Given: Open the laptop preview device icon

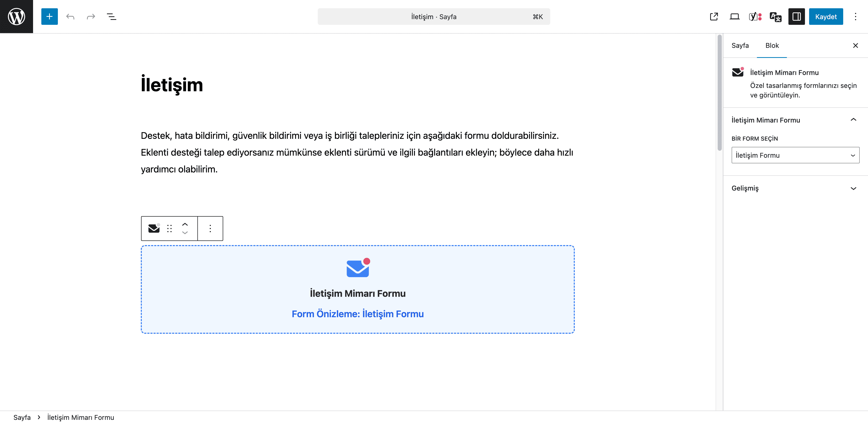Looking at the screenshot, I should pos(734,17).
